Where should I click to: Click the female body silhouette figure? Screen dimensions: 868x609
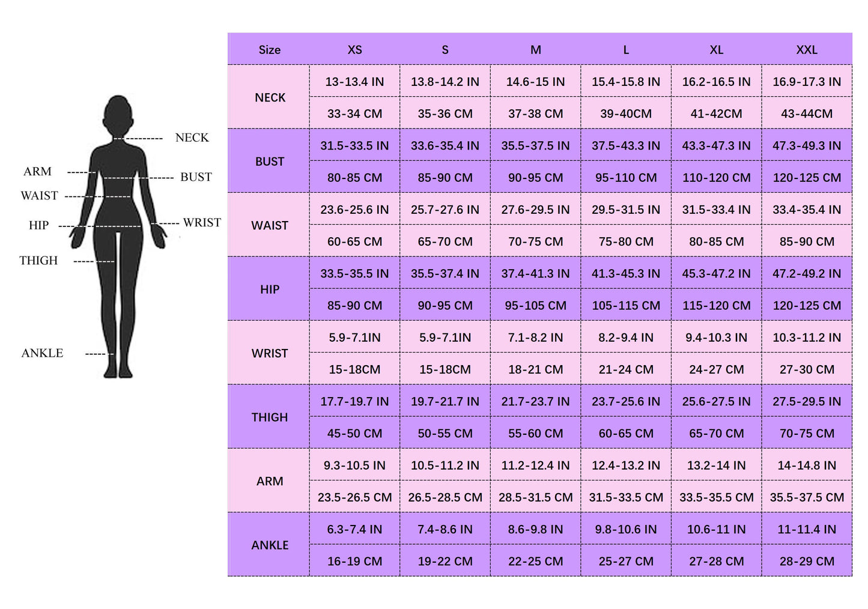tap(118, 240)
